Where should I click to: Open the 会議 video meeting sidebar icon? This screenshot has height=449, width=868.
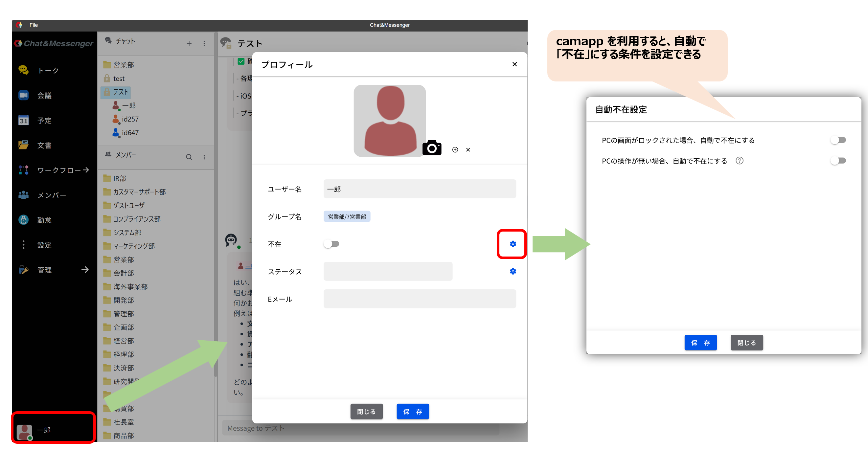pyautogui.click(x=24, y=95)
